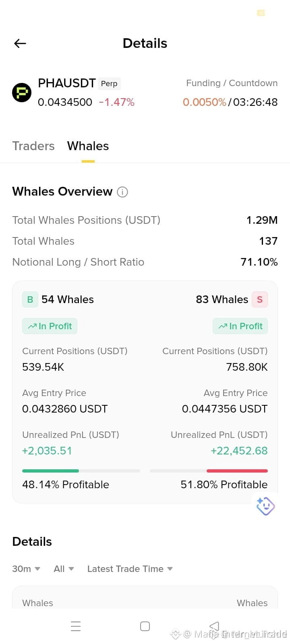290x644 pixels.
Task: Tap Android recent apps menu icon
Action: (x=76, y=626)
